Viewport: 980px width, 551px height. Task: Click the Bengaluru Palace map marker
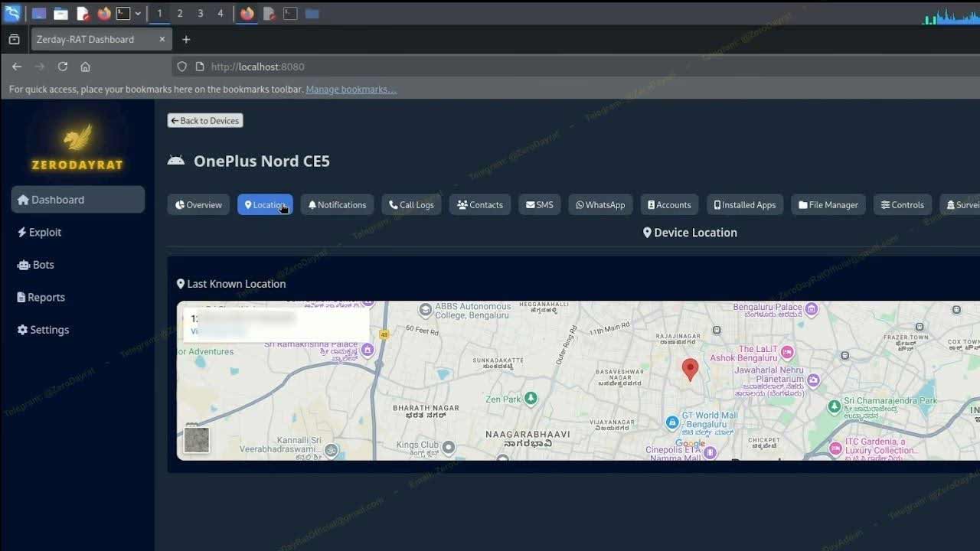[x=812, y=309]
